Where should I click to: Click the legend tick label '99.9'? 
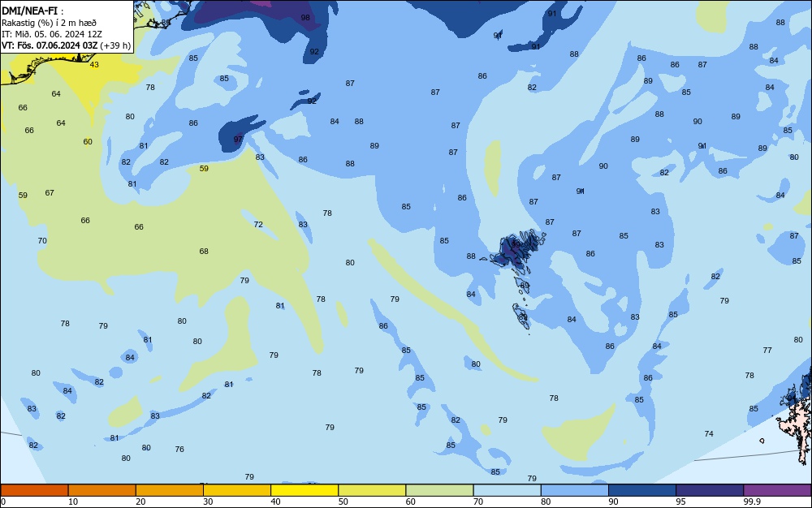click(752, 502)
